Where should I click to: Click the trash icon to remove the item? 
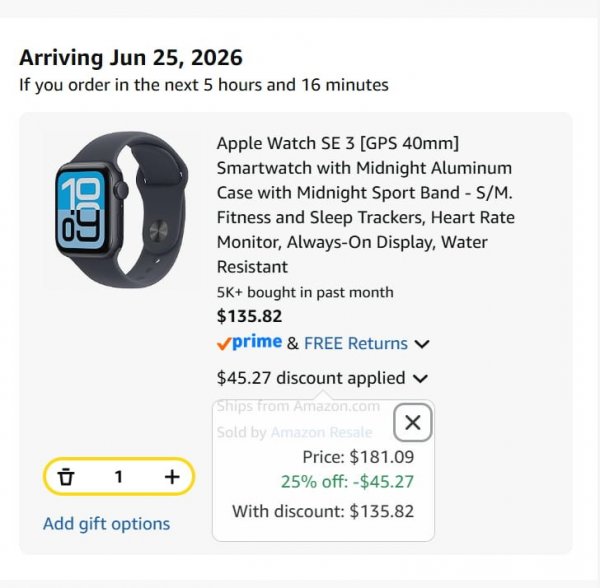click(65, 477)
